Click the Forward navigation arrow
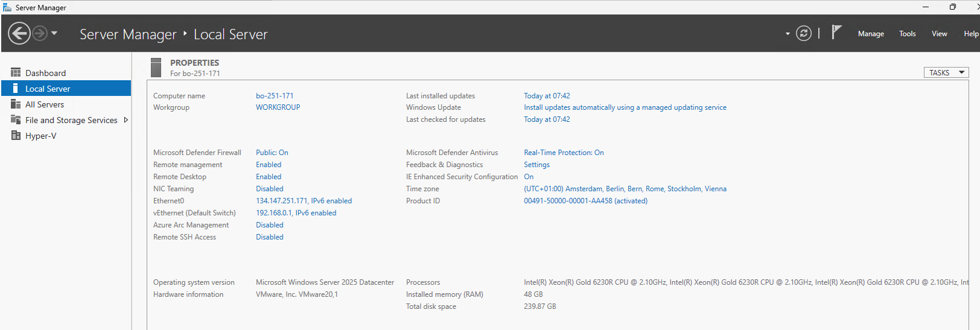This screenshot has height=330, width=980. [40, 33]
